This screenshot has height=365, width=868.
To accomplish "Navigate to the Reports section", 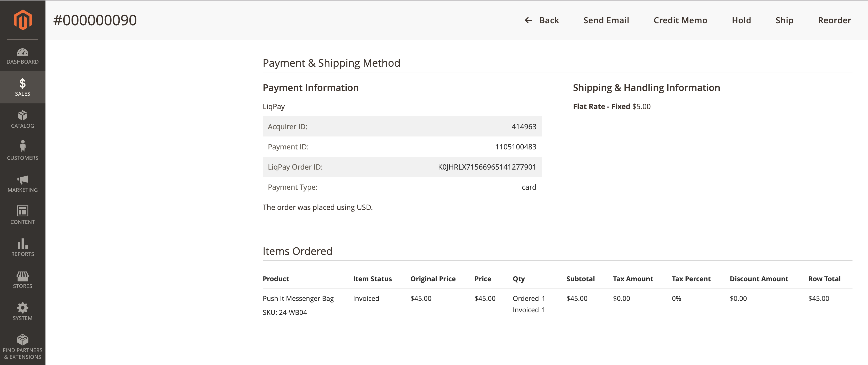I will coord(22,249).
